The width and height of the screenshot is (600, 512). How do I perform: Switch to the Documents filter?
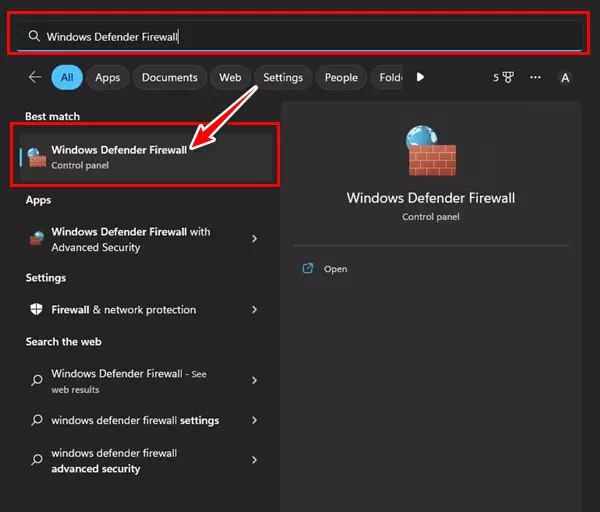(170, 77)
